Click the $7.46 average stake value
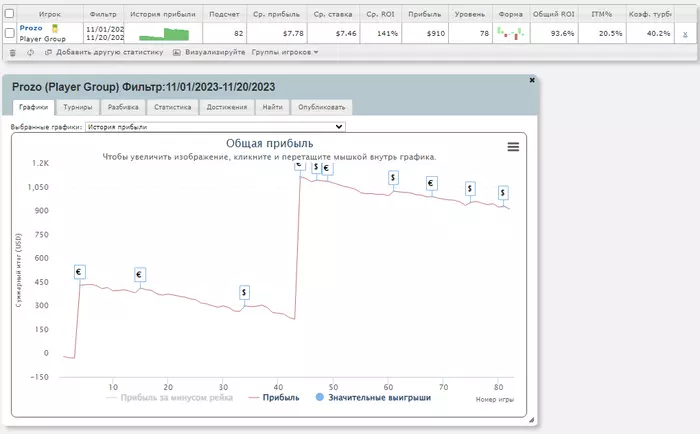This screenshot has width=700, height=434. coord(346,33)
